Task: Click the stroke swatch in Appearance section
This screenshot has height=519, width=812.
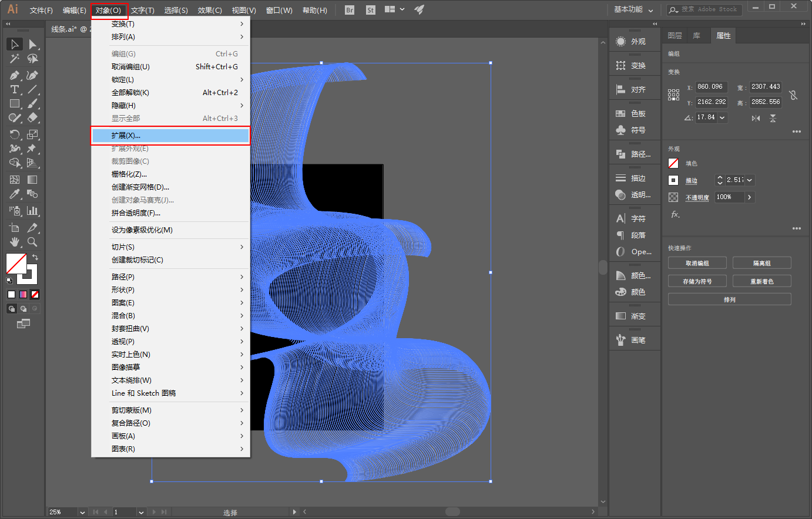Action: (x=673, y=180)
